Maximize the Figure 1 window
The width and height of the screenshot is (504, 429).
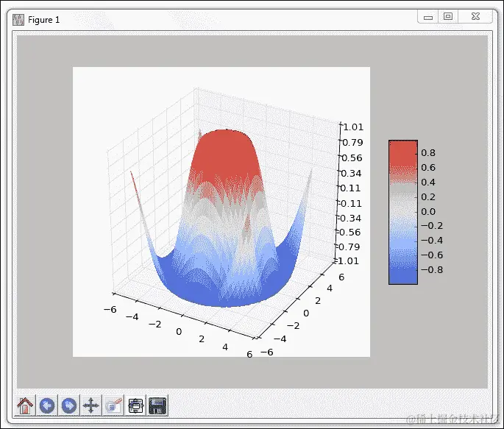tap(448, 16)
